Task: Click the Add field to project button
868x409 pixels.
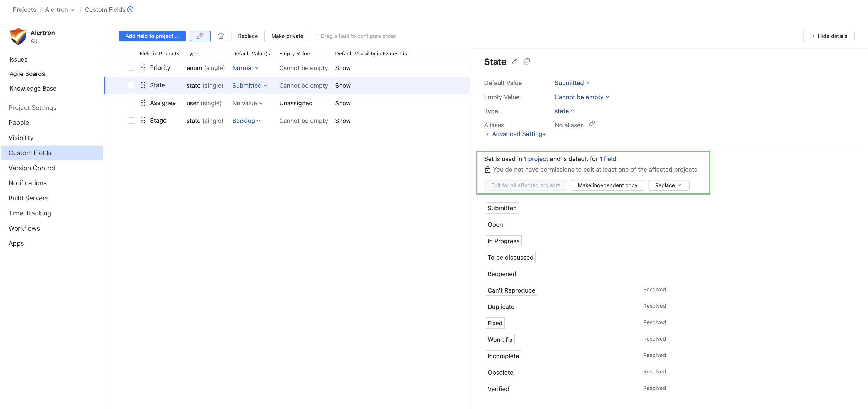Action: tap(152, 36)
